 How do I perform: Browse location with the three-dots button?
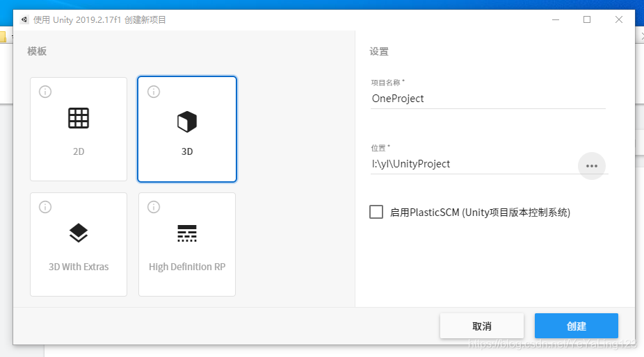coord(591,166)
